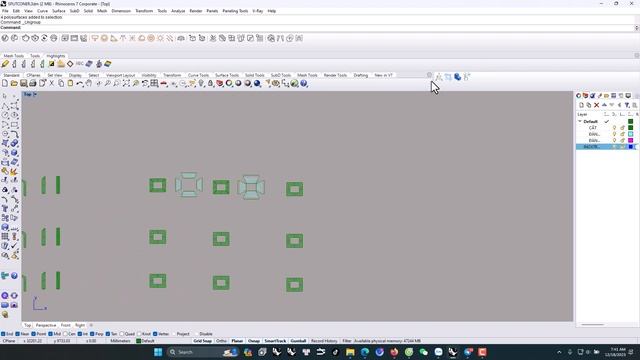
Task: Toggle the Ortho status button
Action: pyautogui.click(x=221, y=341)
